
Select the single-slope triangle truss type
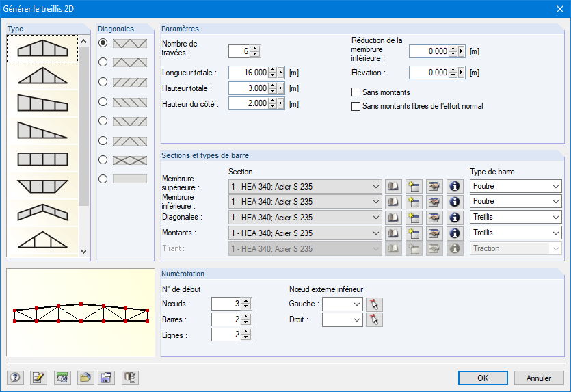[x=42, y=131]
